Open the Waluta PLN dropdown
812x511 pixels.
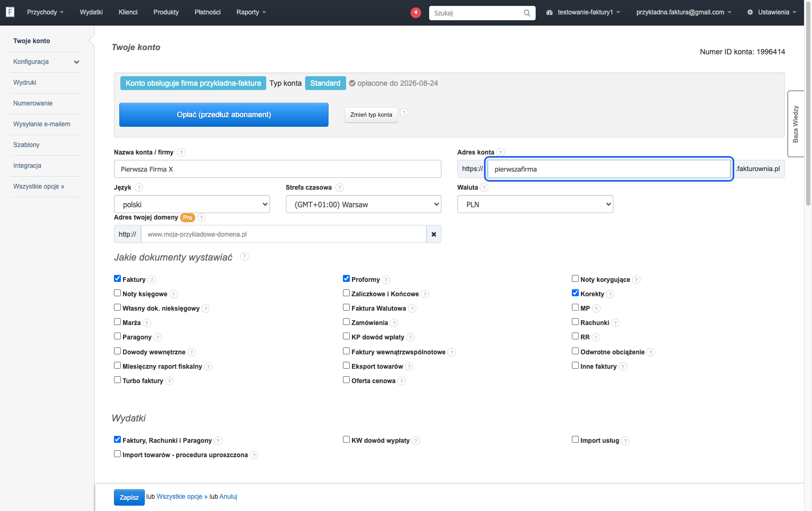(x=535, y=204)
